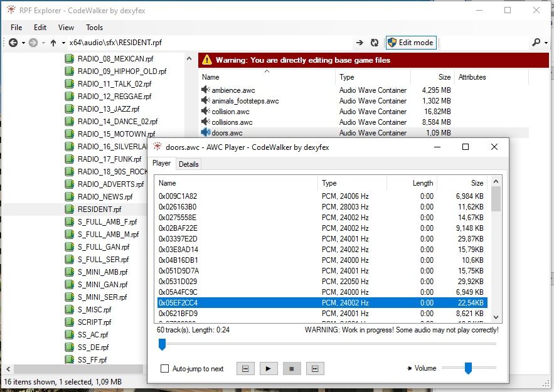This screenshot has height=392, width=554.
Task: Select the RADIO_14_DANCE_02.rpf archive icon
Action: tap(70, 122)
